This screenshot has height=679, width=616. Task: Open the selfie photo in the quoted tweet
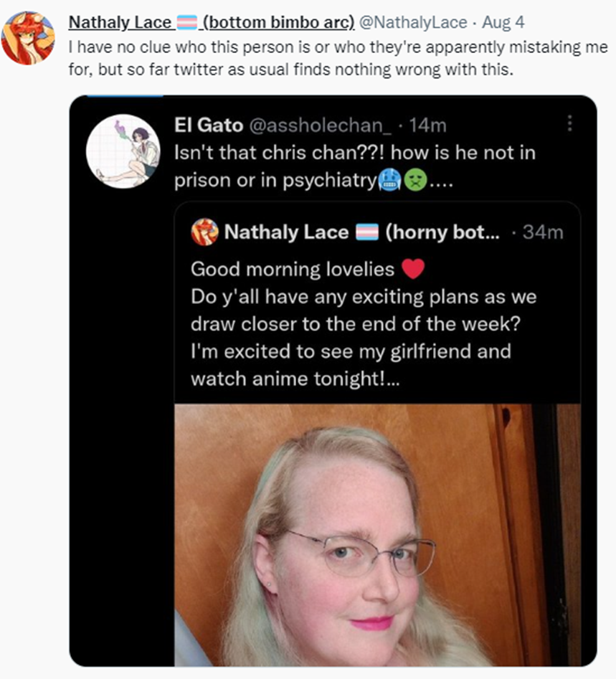coord(377,535)
